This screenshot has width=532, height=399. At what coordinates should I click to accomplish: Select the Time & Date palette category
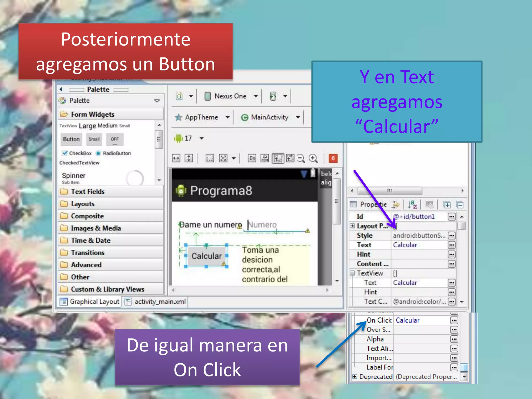[x=111, y=240]
